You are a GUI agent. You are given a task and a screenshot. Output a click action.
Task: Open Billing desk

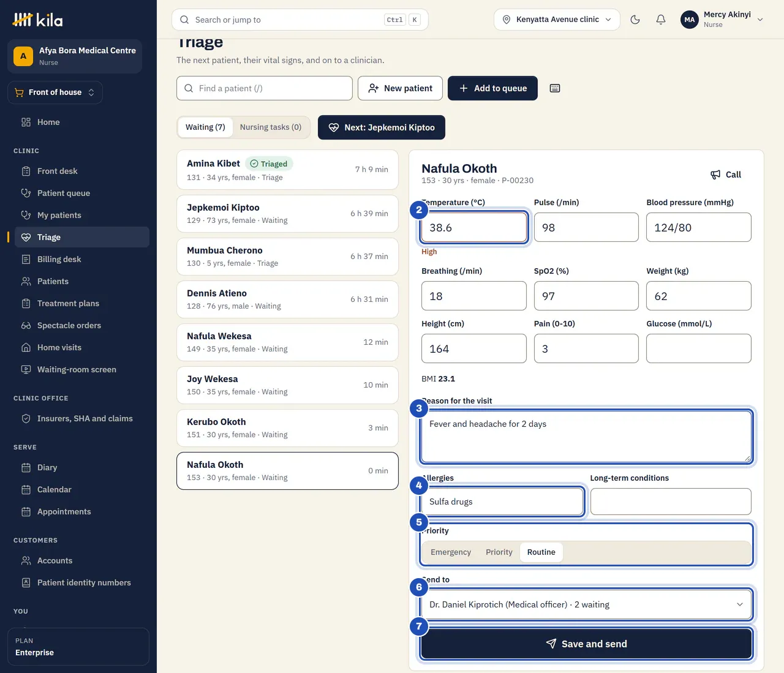(78, 259)
